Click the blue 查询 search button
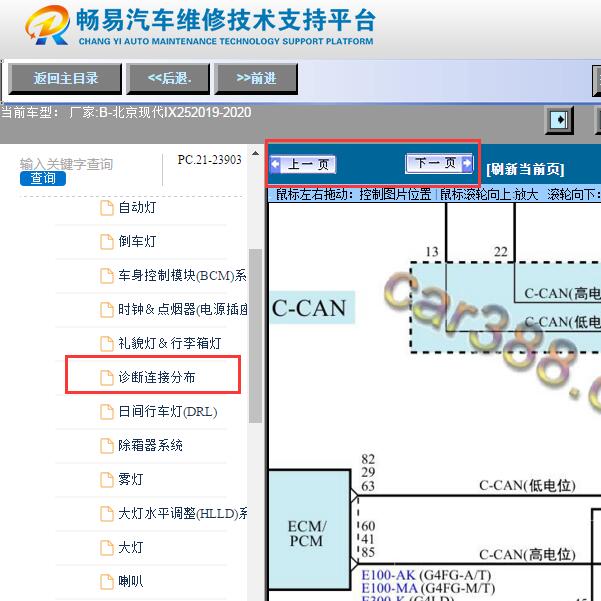Image resolution: width=601 pixels, height=601 pixels. [43, 179]
